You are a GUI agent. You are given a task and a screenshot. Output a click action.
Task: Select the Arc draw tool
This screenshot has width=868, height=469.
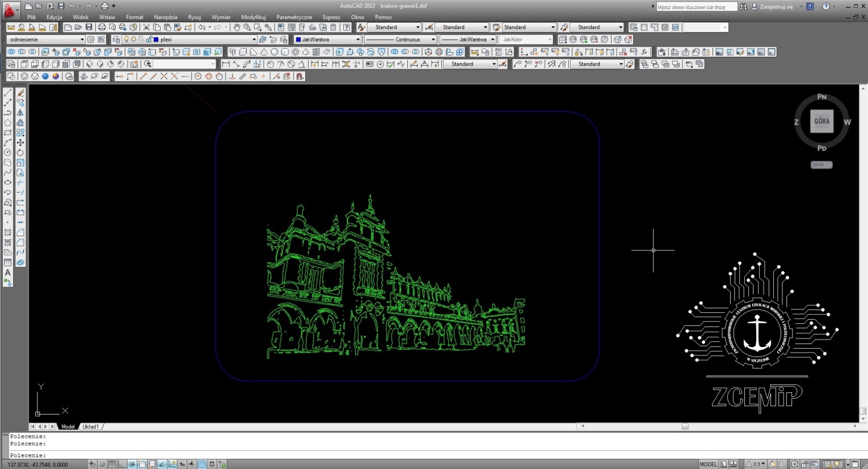tap(8, 143)
